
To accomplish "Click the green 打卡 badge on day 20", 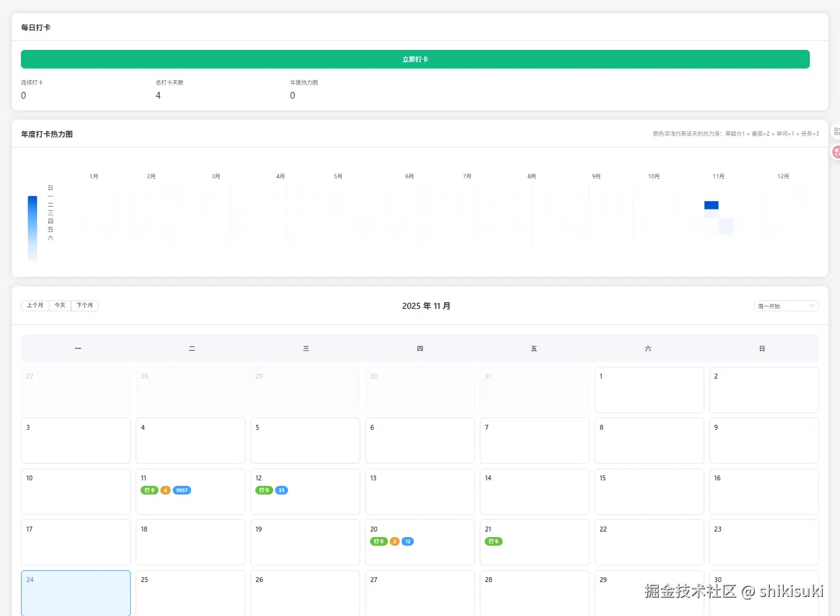I will click(379, 541).
